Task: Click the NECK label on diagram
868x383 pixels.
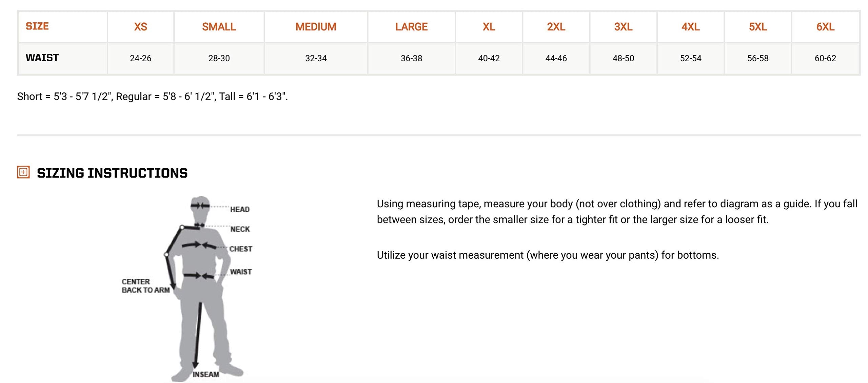Action: tap(240, 229)
